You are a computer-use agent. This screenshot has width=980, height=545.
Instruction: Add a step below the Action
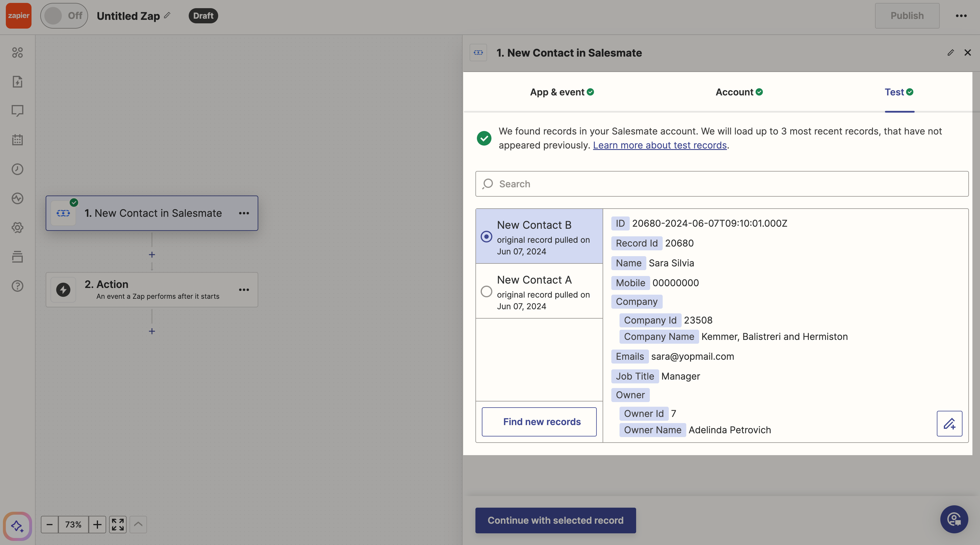[x=152, y=331]
